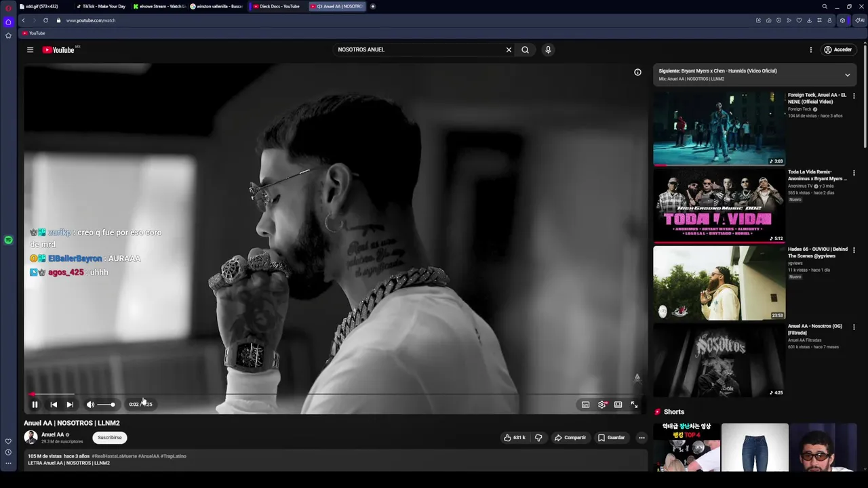
Task: Open the #RealHastaLaMuerte hashtag
Action: [114, 456]
